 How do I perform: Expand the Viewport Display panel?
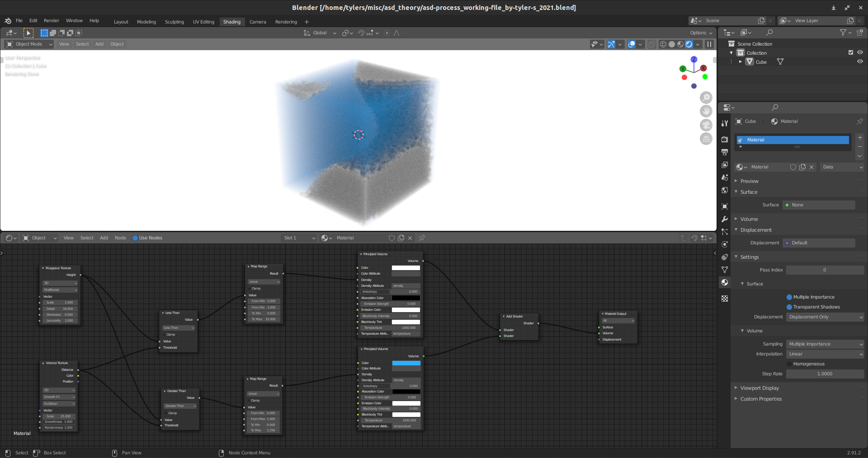(x=759, y=388)
